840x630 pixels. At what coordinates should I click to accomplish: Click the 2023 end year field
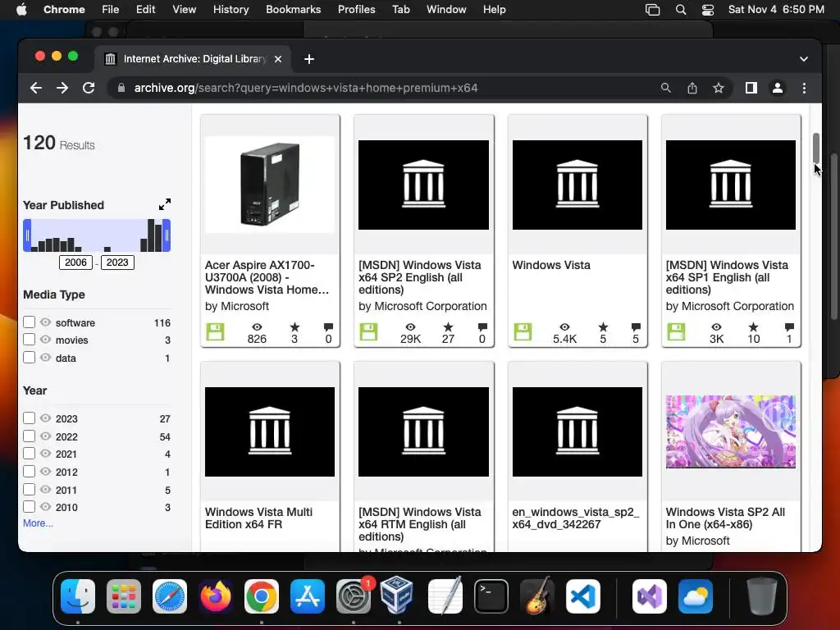(117, 262)
